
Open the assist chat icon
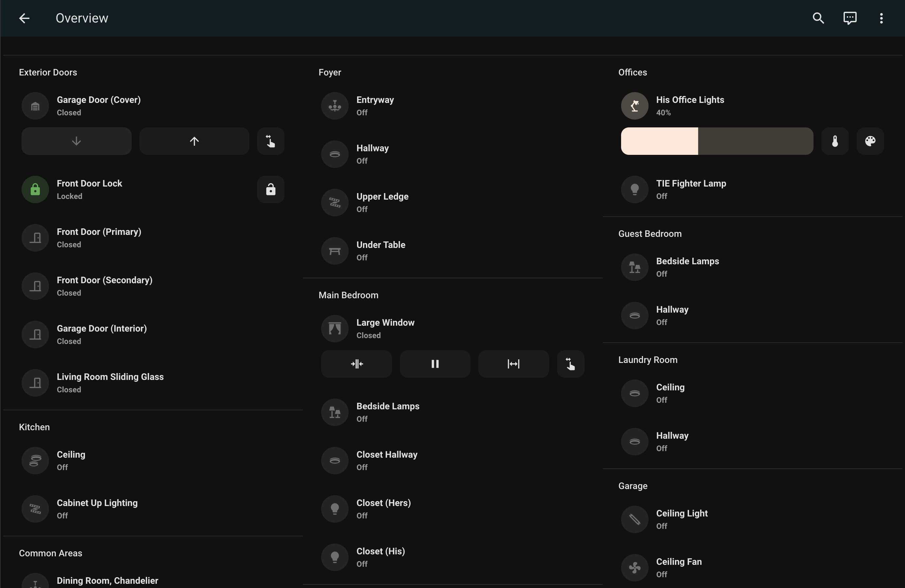coord(850,18)
